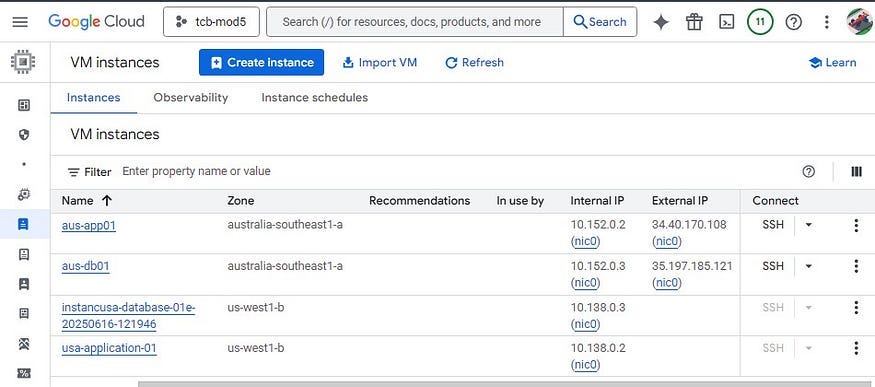Open more actions menu for aus-db01
Screen dimensions: 875x387
coord(856,266)
